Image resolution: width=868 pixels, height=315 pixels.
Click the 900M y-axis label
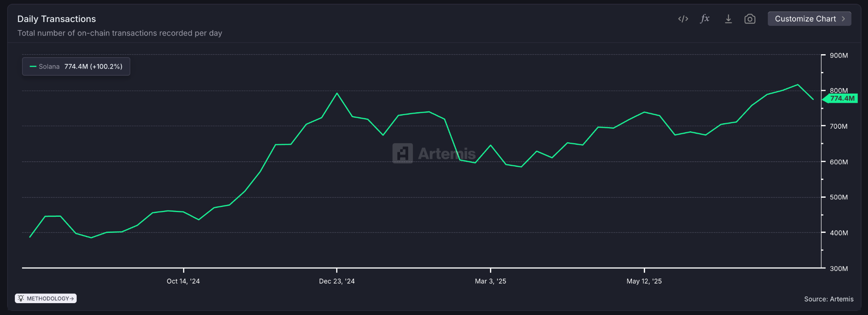(x=839, y=55)
